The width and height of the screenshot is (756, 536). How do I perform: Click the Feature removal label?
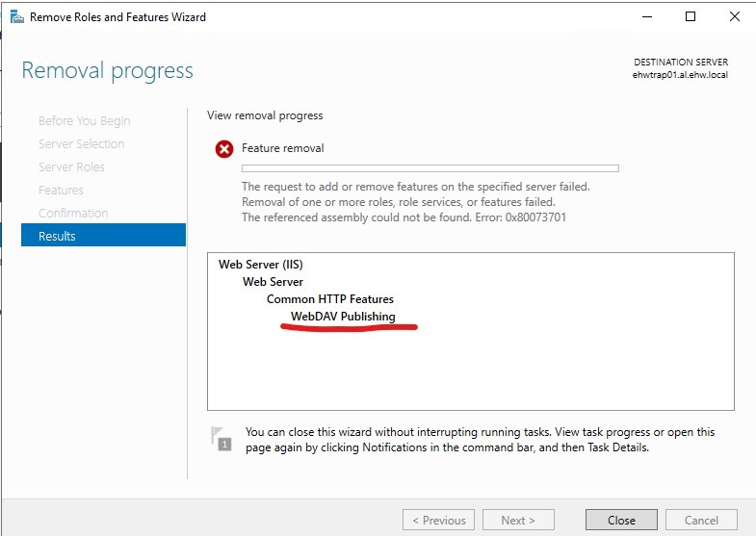coord(282,148)
